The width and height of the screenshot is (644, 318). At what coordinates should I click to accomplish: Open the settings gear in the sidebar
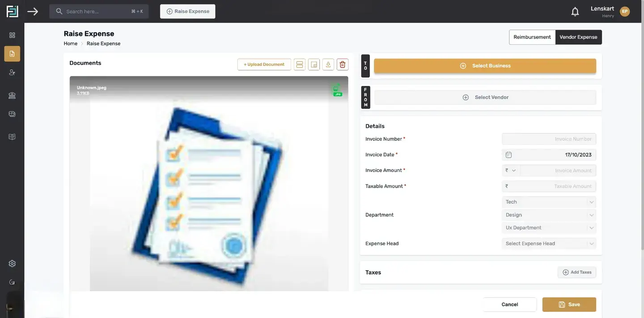(x=12, y=263)
